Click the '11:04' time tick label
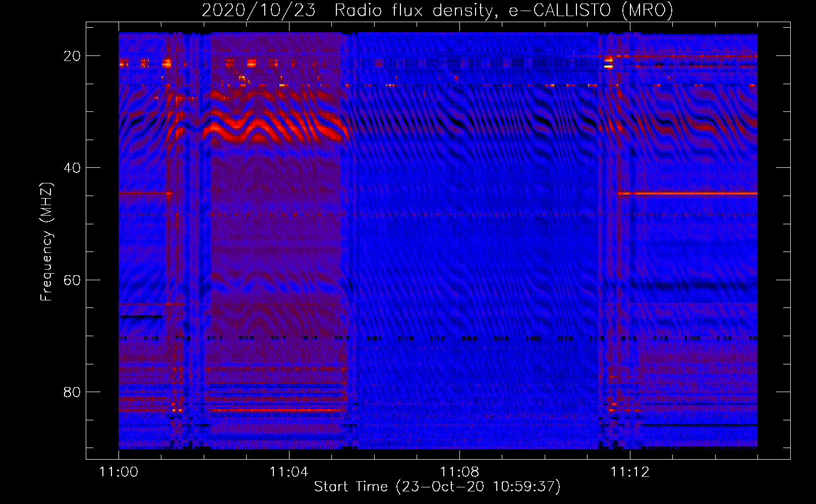This screenshot has height=504, width=816. point(288,472)
